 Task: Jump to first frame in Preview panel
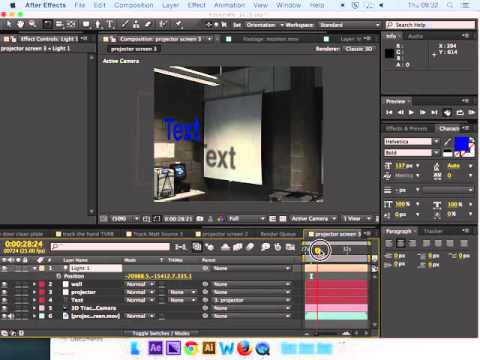pyautogui.click(x=389, y=112)
